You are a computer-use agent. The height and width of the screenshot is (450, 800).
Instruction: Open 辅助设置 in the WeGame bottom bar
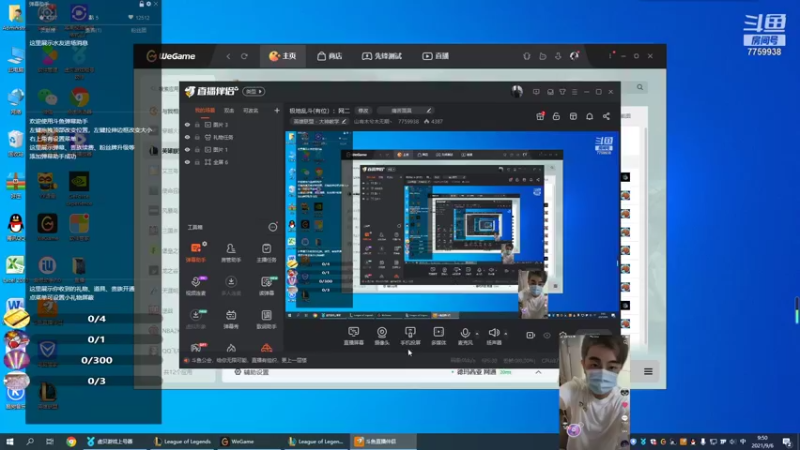tap(252, 372)
